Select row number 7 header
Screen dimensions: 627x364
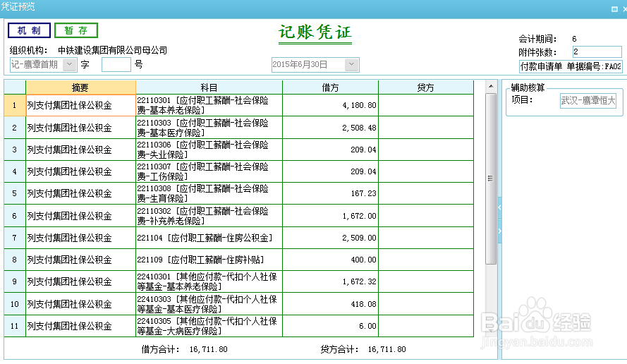click(15, 238)
